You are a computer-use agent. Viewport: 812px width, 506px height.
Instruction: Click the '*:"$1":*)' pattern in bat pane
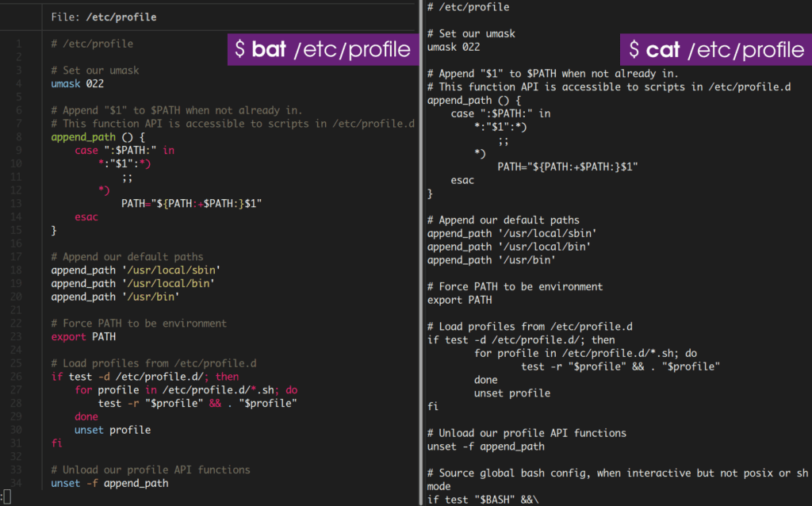point(124,163)
